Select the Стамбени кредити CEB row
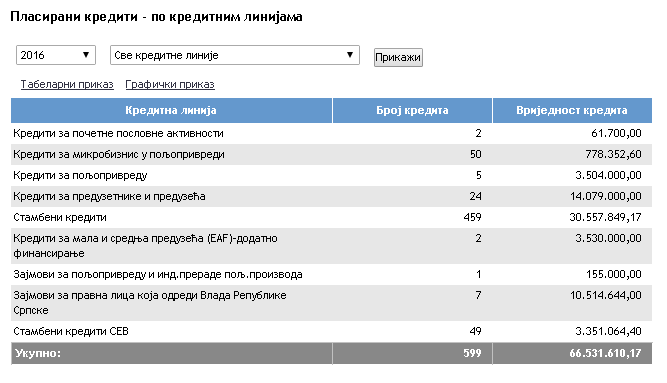Image resolution: width=667 pixels, height=383 pixels. coord(331,332)
